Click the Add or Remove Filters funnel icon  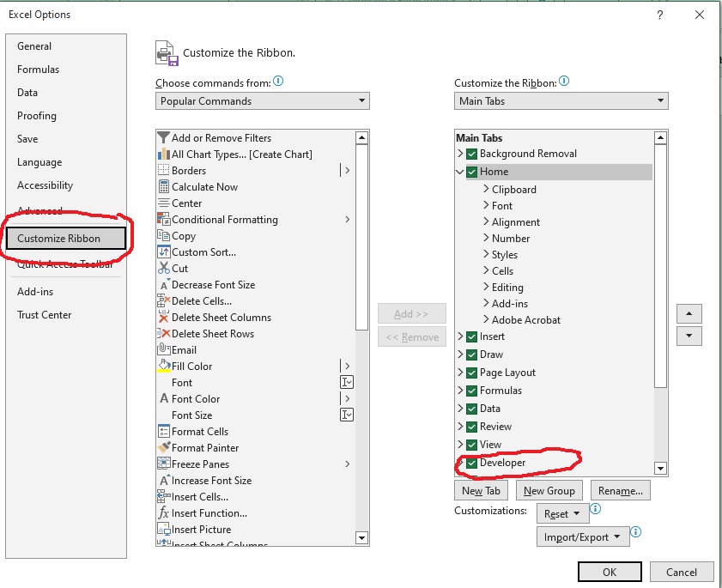click(164, 137)
